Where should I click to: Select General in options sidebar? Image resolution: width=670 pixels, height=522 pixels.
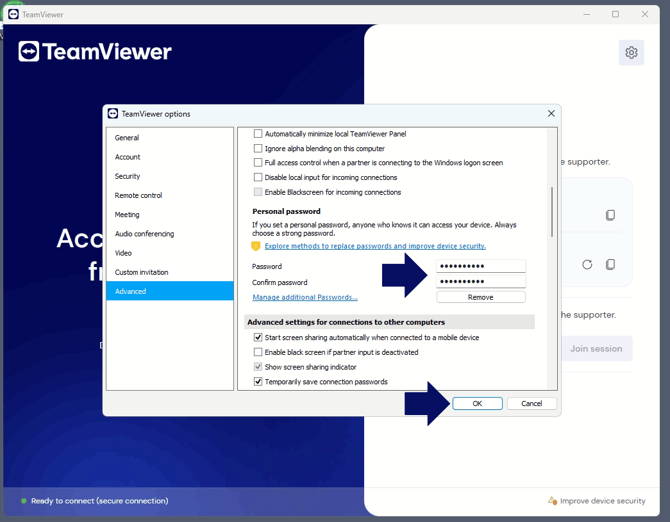click(170, 138)
